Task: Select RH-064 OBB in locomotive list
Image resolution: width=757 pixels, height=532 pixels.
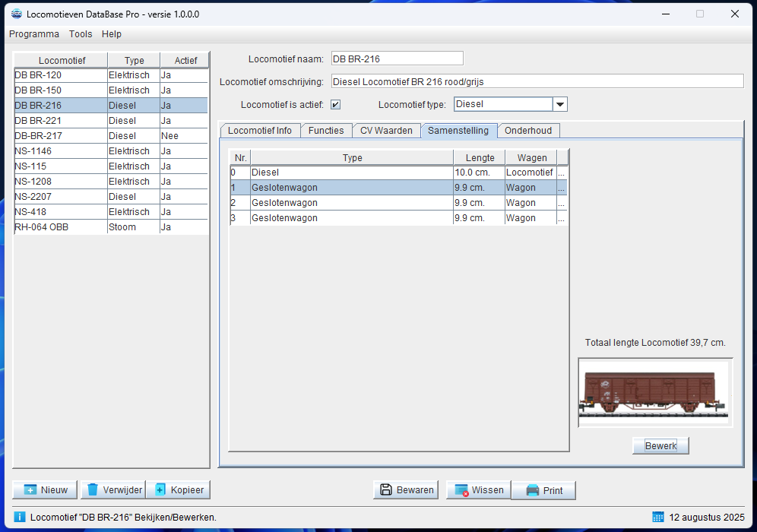Action: [x=111, y=227]
